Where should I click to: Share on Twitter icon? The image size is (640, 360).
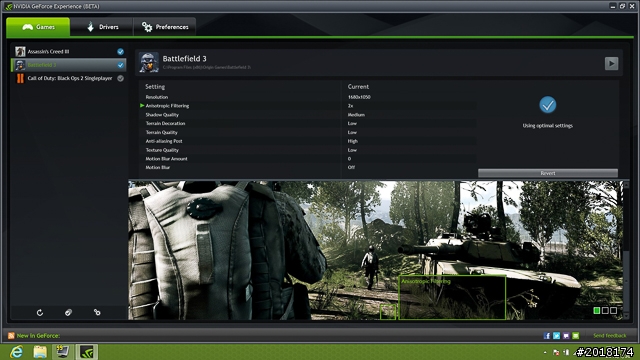(x=556, y=336)
